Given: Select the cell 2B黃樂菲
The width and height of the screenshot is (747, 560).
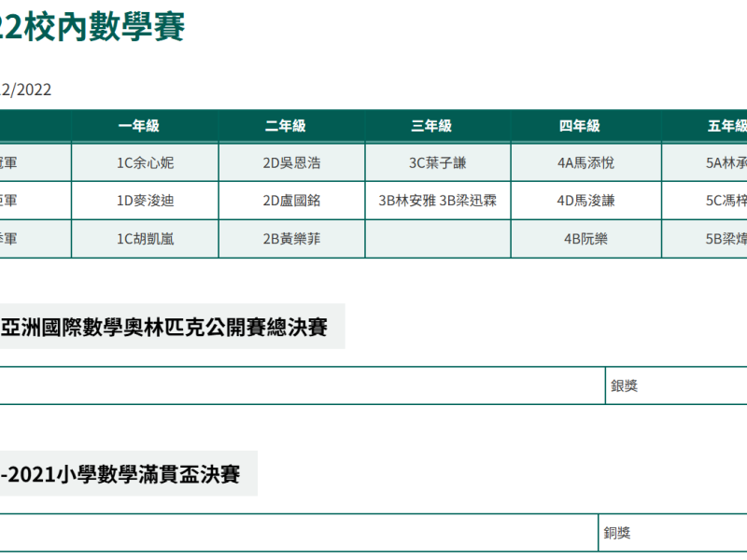Looking at the screenshot, I should click(291, 239).
